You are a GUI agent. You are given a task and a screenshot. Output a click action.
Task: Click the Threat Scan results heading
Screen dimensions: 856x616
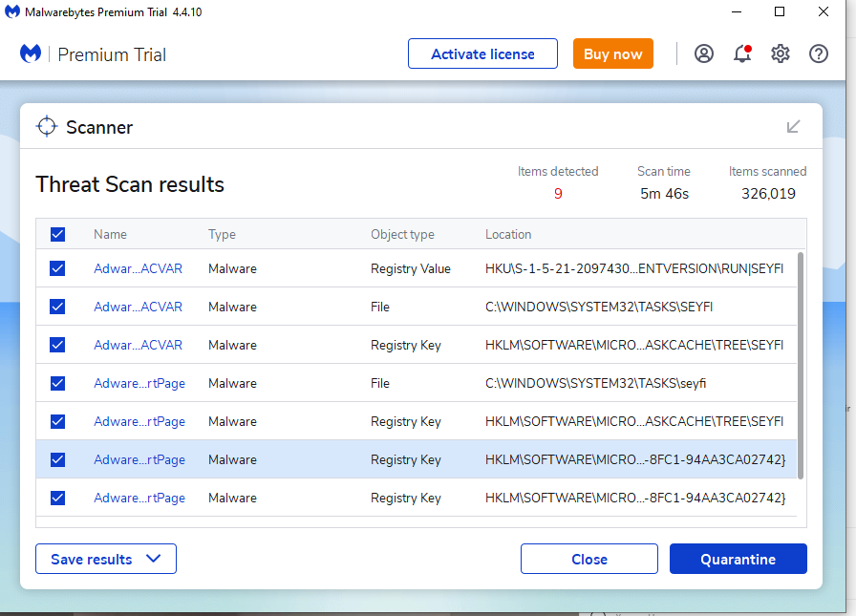coord(130,184)
